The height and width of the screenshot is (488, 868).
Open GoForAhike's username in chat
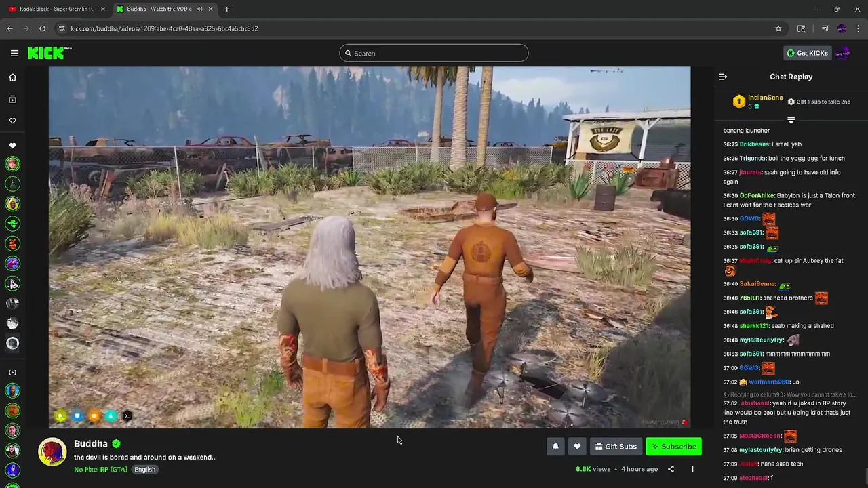(757, 195)
